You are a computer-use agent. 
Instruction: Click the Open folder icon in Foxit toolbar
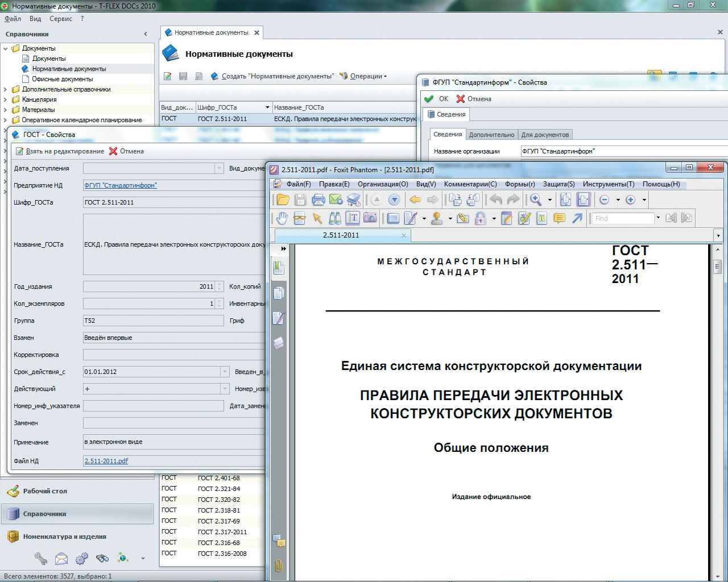point(283,199)
